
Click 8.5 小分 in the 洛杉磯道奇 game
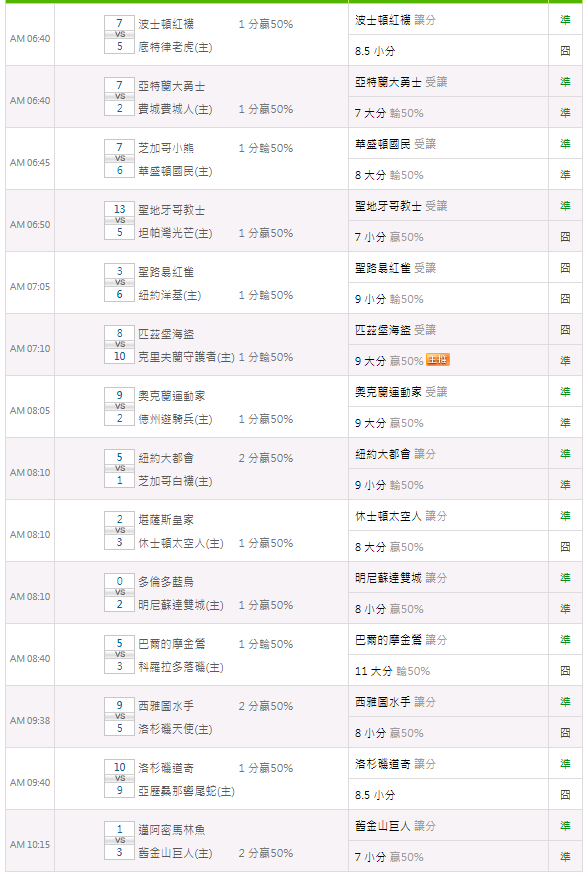click(374, 795)
